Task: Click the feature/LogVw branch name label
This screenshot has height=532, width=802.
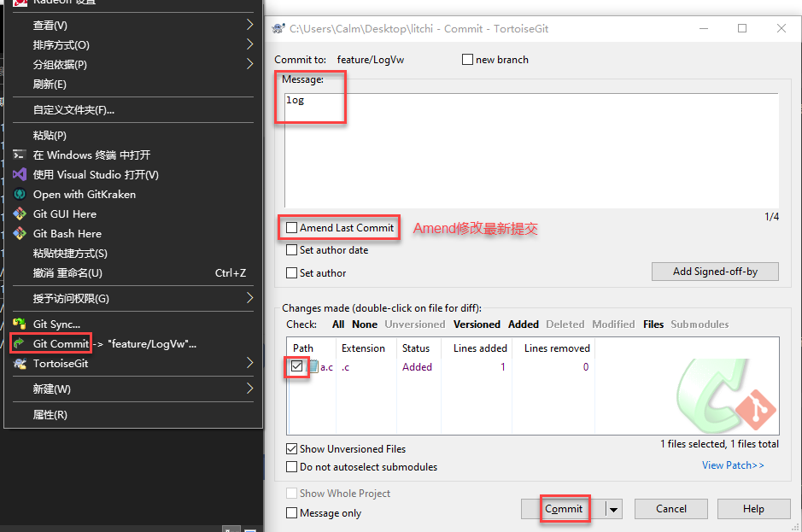Action: (x=371, y=59)
